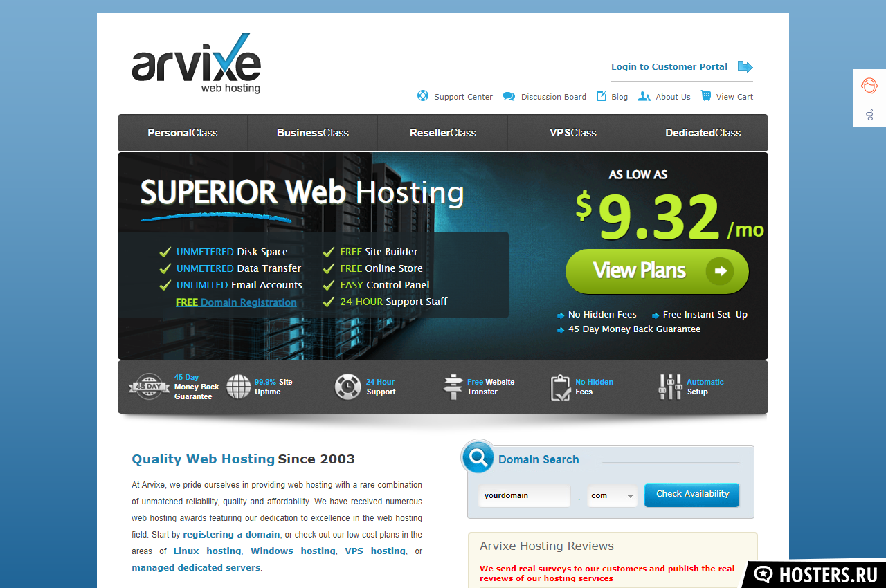Click the Check Availability button
Viewport: 886px width, 588px height.
(692, 495)
